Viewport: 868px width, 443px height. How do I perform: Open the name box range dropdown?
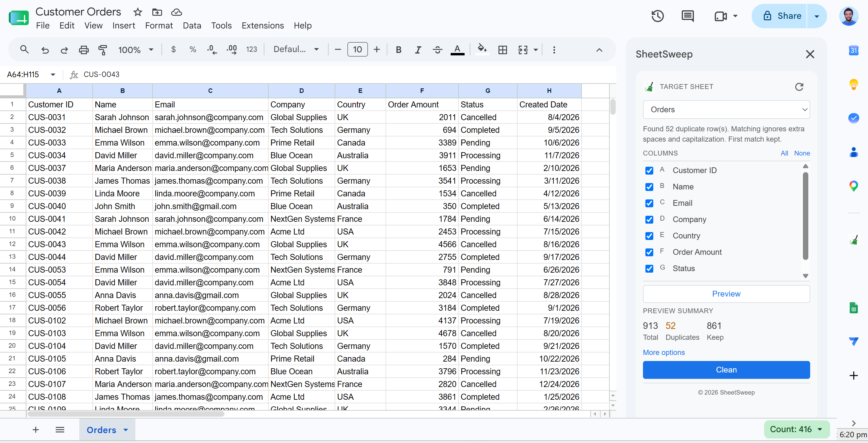(x=53, y=74)
